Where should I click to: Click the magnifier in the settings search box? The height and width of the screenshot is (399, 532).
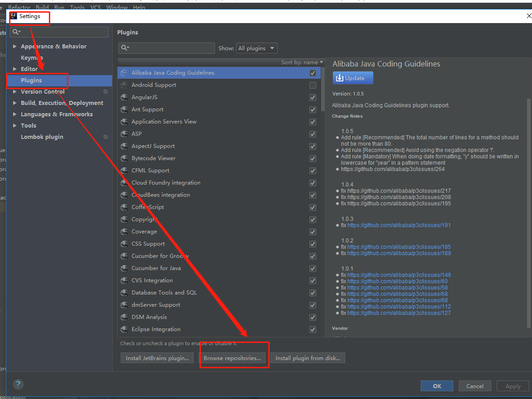tap(16, 32)
